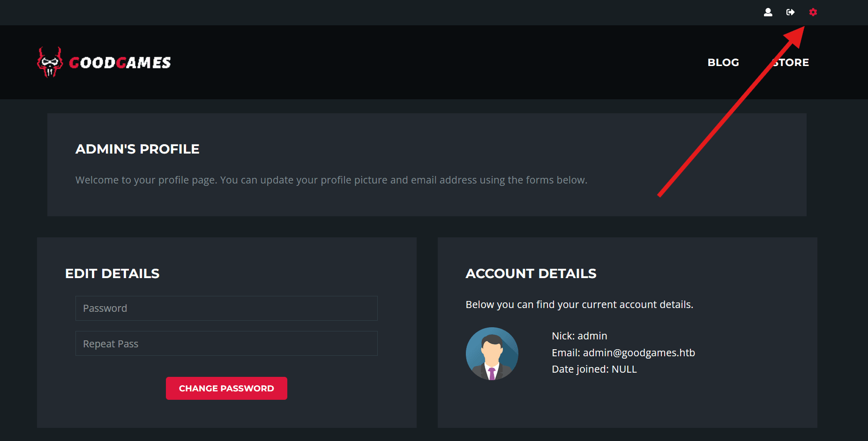Click inside the Repeat Pass field

pyautogui.click(x=226, y=343)
